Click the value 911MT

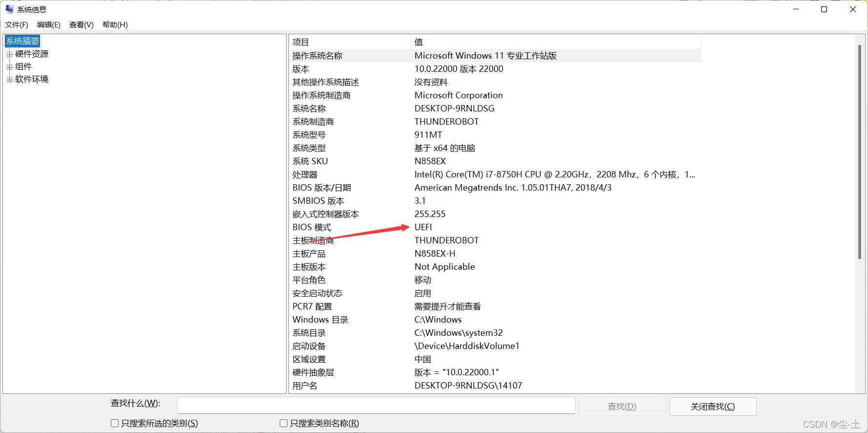point(428,135)
